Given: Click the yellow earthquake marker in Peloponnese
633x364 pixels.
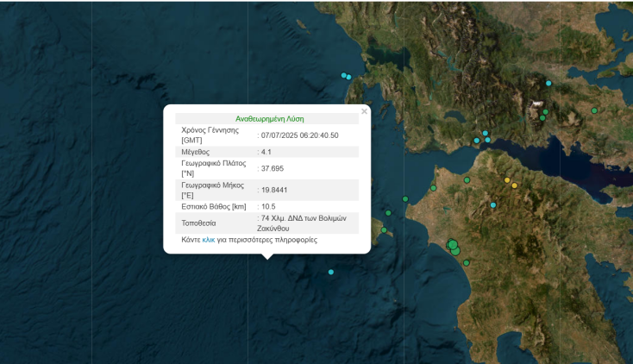Looking at the screenshot, I should click(x=507, y=180).
